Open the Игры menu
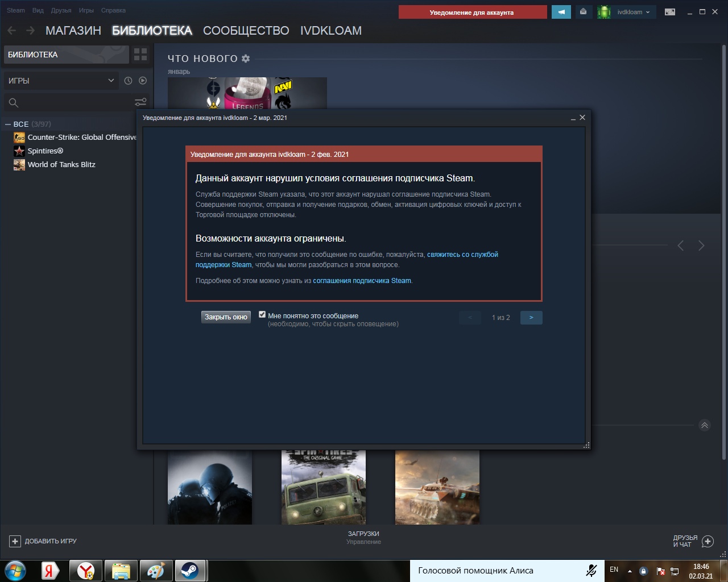Screen dimensions: 728x582 [86, 10]
